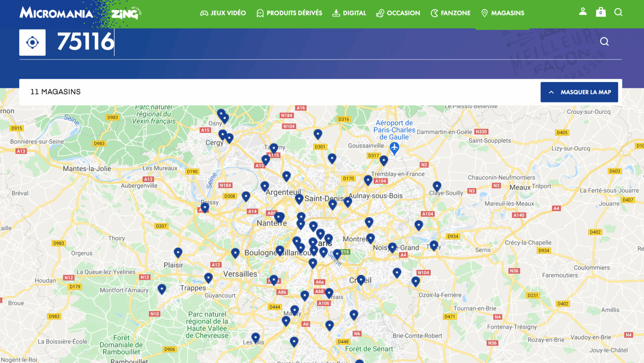The width and height of the screenshot is (644, 363).
Task: Select store pin near Goussainville
Action: click(x=332, y=158)
